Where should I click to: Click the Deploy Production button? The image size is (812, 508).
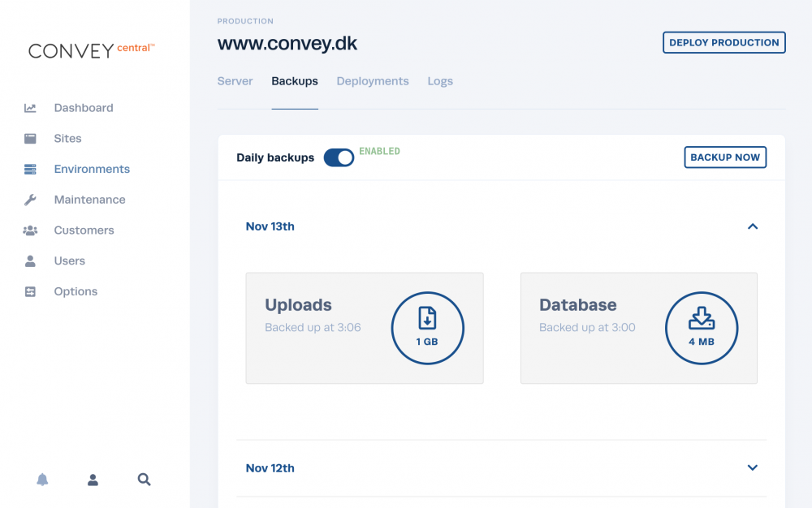[724, 42]
